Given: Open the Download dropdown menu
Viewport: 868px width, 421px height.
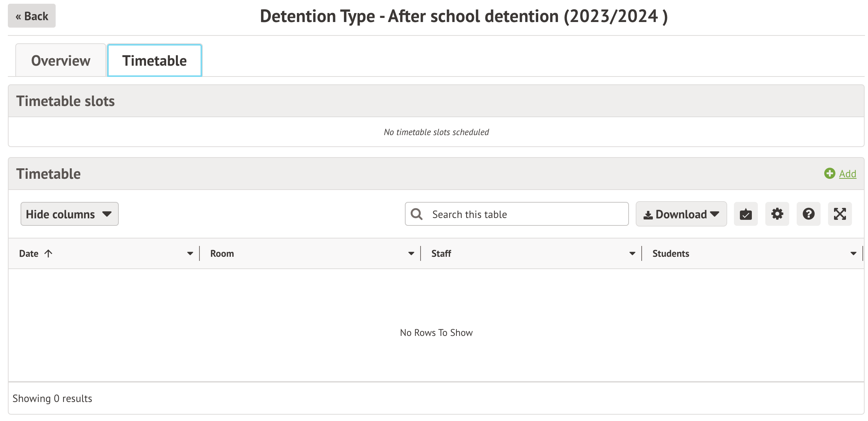Looking at the screenshot, I should (681, 214).
